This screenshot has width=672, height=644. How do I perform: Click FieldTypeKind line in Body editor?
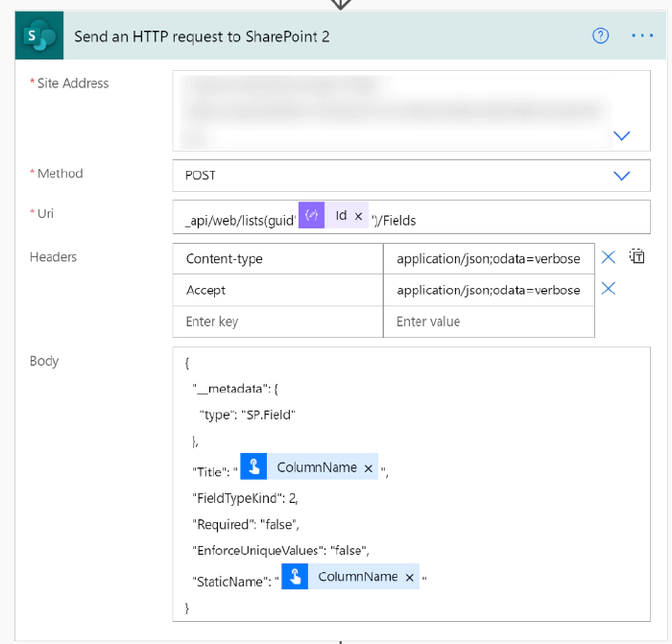coord(252,496)
